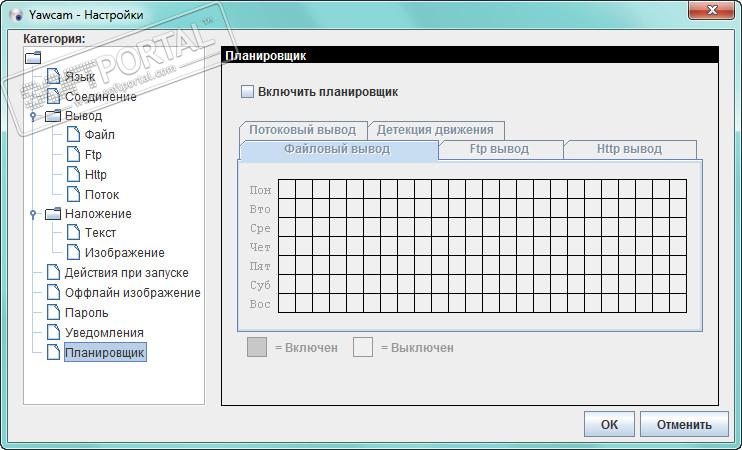Select Язык in the category tree
Screen dimensions: 742x450
pyautogui.click(x=80, y=77)
